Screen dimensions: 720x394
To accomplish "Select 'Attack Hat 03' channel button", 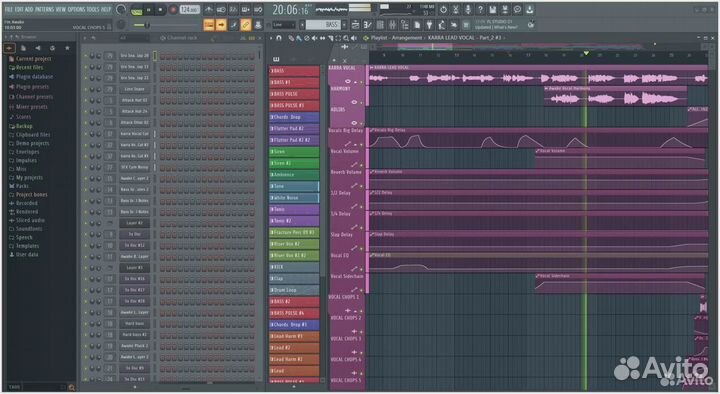I will coord(135,100).
